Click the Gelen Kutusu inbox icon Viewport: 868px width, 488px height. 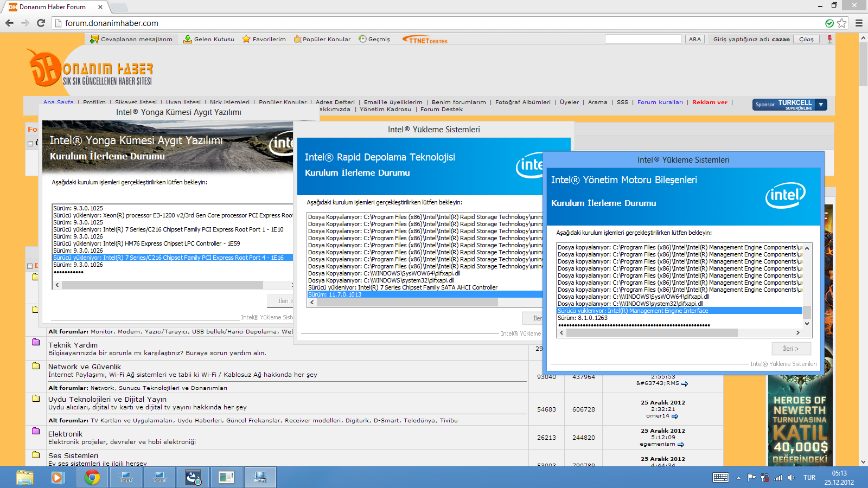(x=188, y=39)
